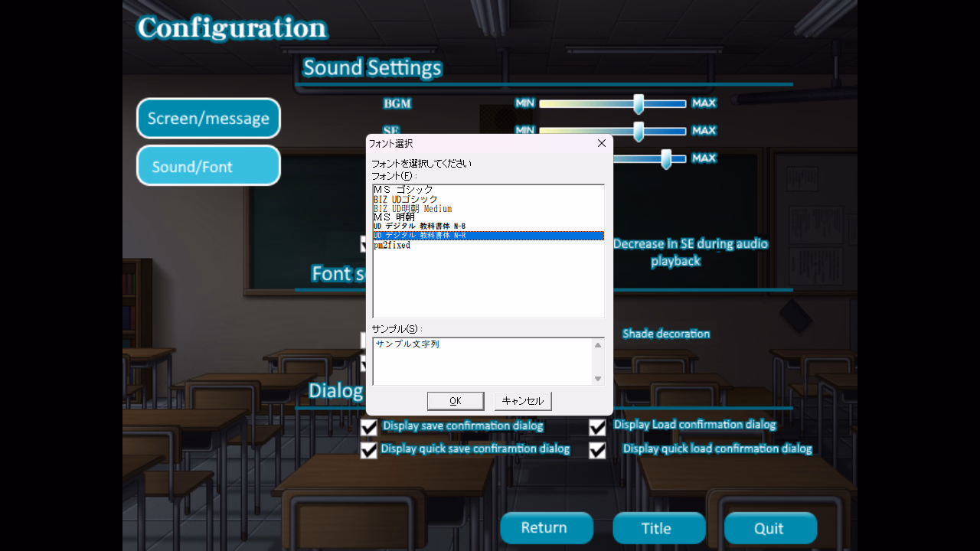Image resolution: width=980 pixels, height=551 pixels.
Task: Click the Return button
Action: pos(547,528)
